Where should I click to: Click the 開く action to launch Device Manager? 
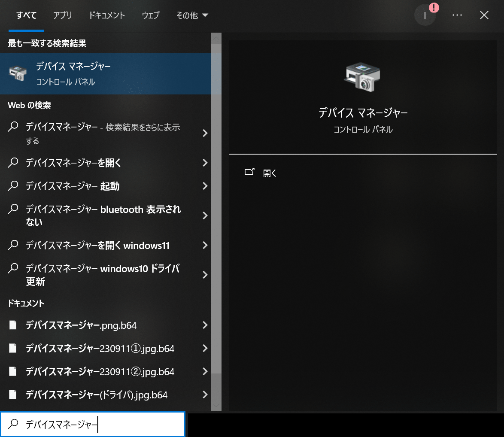(269, 173)
